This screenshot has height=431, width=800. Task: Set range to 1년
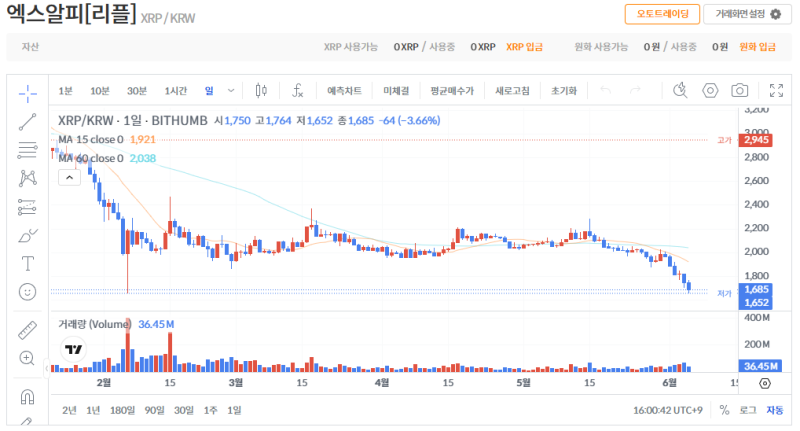(x=93, y=410)
